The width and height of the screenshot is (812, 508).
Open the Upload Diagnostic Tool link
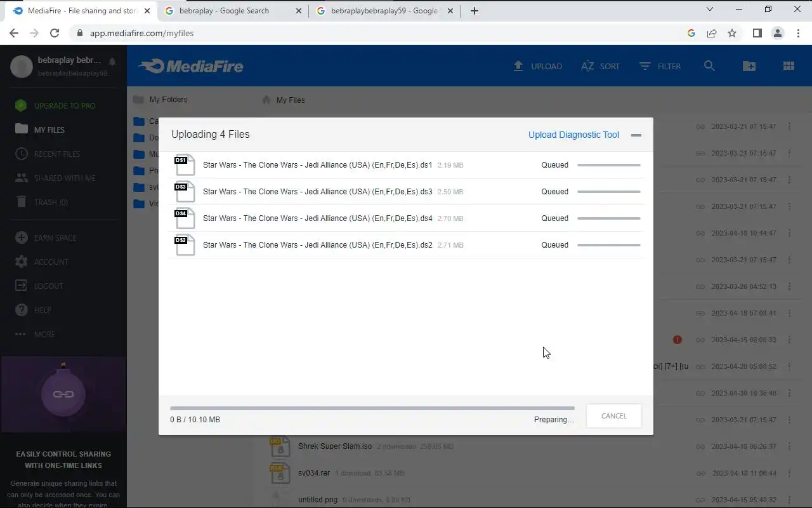pyautogui.click(x=573, y=135)
